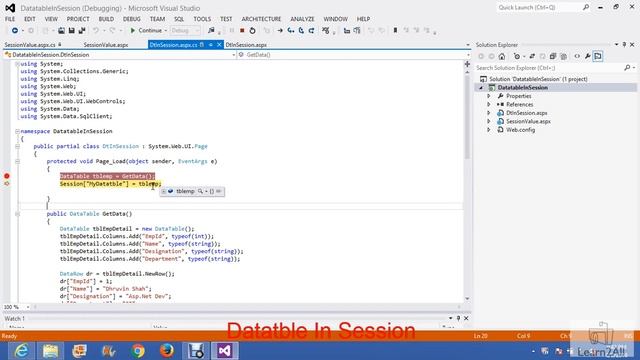Click the split editor handle above scrollbar
640x360 pixels.
tap(467, 64)
